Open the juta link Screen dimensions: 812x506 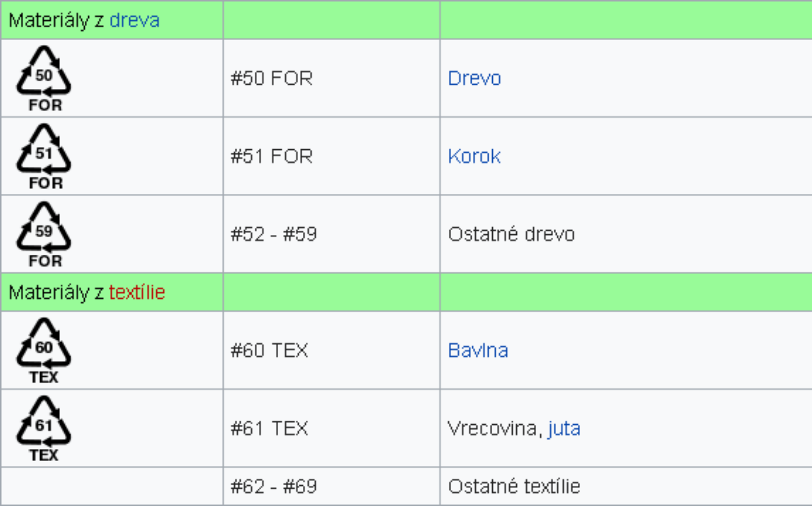[x=564, y=429]
